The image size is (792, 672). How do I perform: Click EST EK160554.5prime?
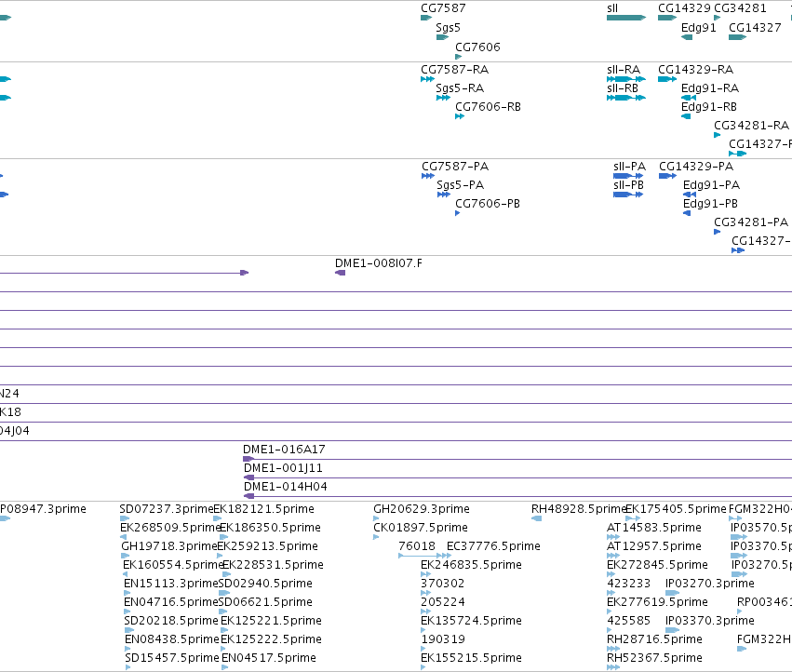click(x=173, y=565)
